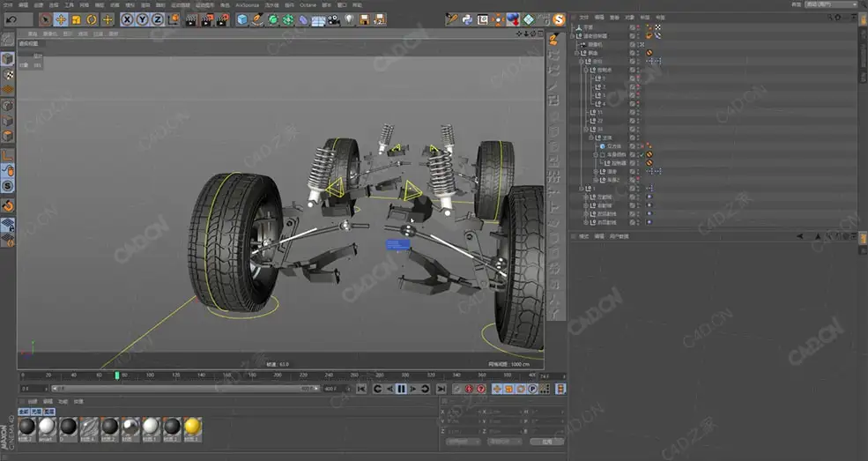Click the green current-frame marker on timeline
This screenshot has width=868, height=461.
117,375
